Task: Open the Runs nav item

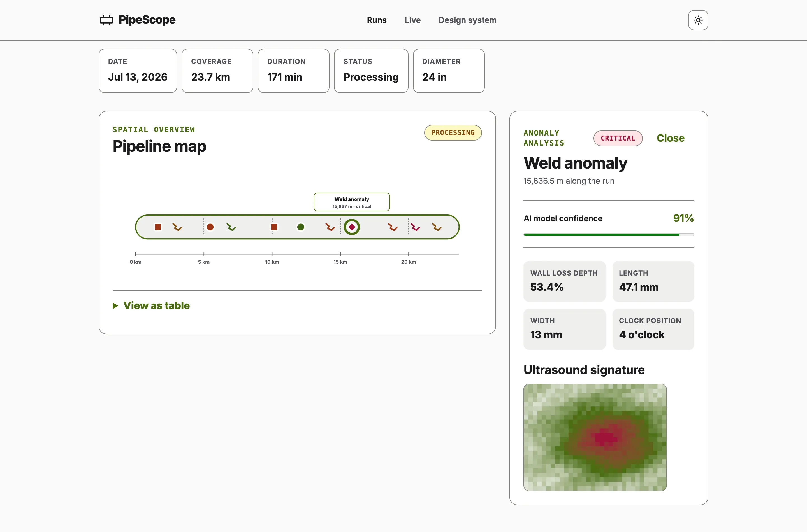Action: 377,20
